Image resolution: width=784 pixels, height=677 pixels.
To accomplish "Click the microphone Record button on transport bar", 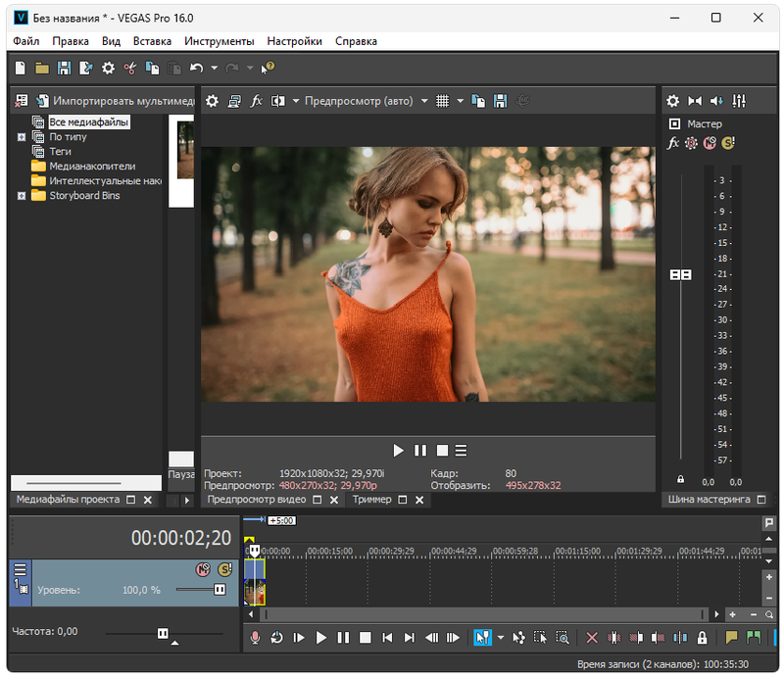I will 255,638.
